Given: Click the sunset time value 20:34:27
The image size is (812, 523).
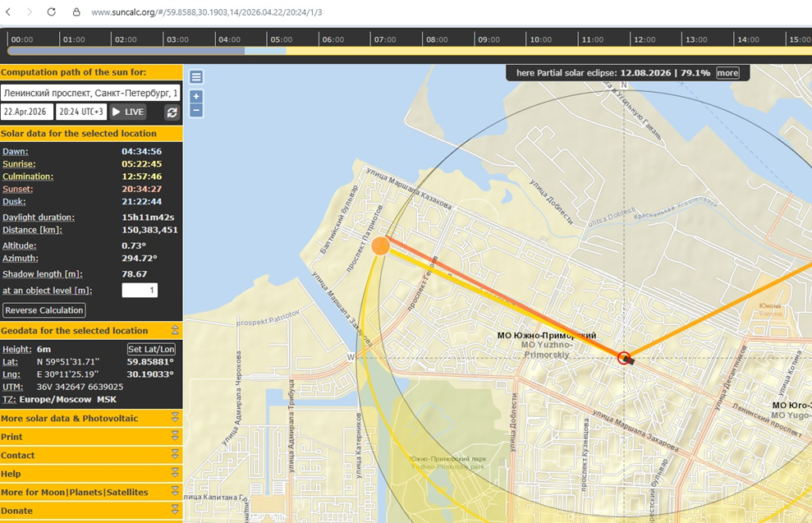Looking at the screenshot, I should pos(141,189).
